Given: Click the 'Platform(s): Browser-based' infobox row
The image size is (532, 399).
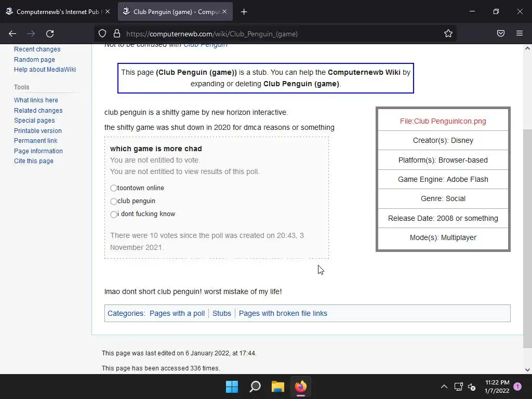Looking at the screenshot, I should (443, 160).
